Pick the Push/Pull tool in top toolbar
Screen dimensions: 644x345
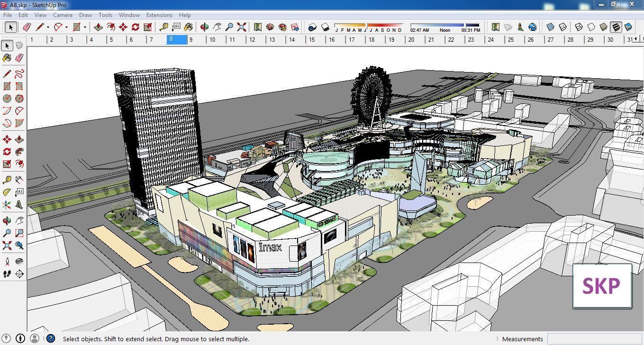click(x=98, y=27)
